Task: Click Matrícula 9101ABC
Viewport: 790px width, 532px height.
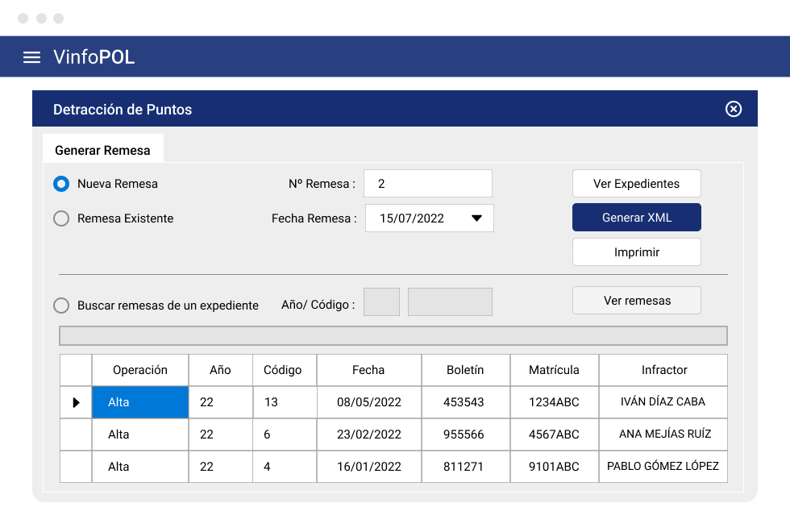Action: [555, 467]
